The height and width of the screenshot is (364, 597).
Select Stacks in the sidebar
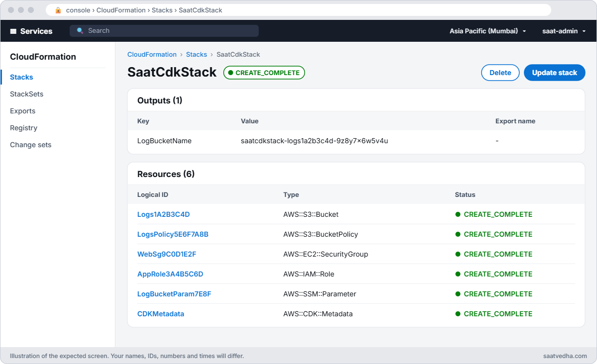coord(21,77)
